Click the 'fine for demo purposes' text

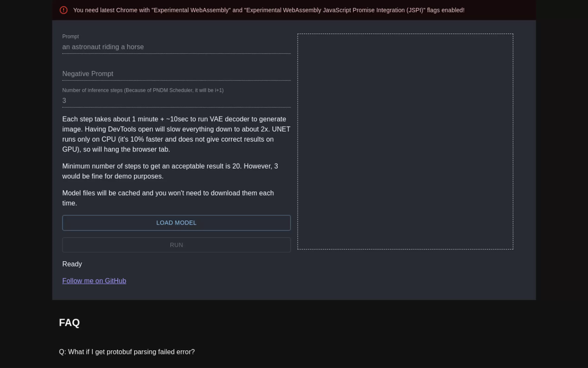tap(126, 176)
